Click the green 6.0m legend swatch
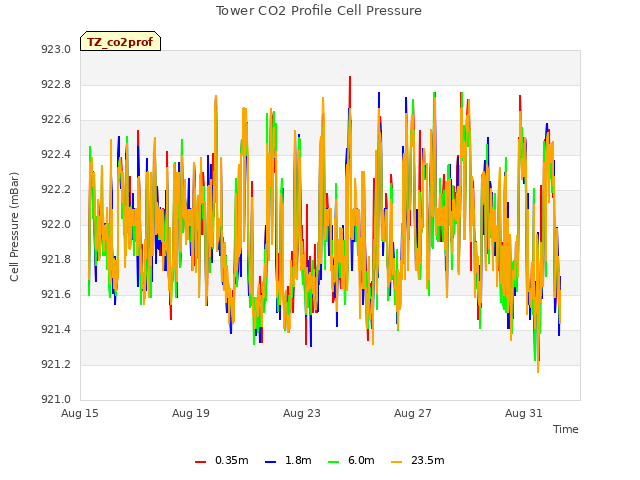640x480 pixels. click(333, 462)
